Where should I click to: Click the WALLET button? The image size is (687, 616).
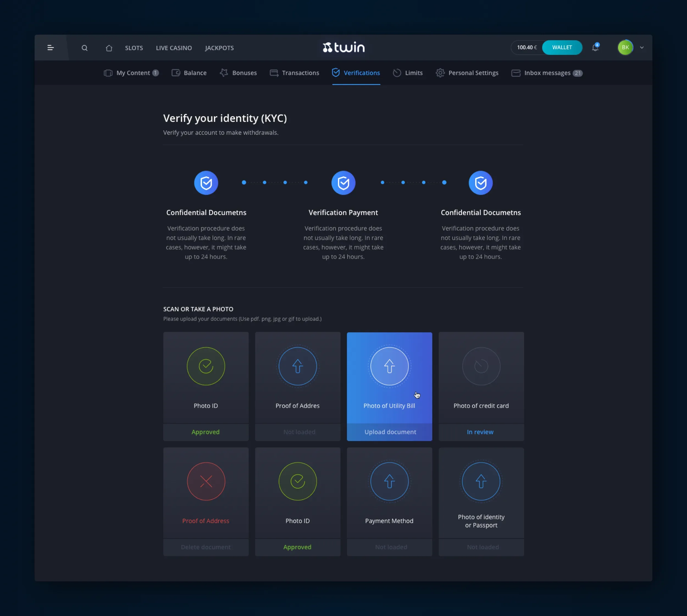[x=562, y=47]
